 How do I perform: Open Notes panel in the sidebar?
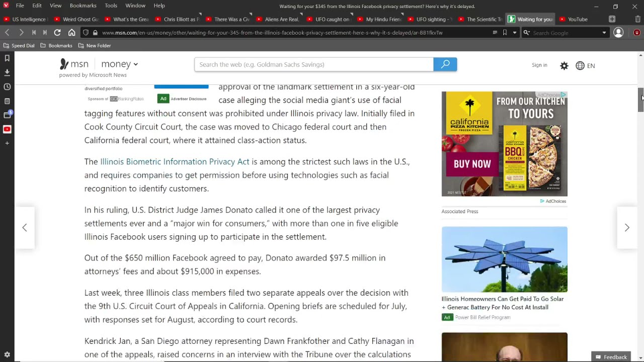[x=7, y=101]
